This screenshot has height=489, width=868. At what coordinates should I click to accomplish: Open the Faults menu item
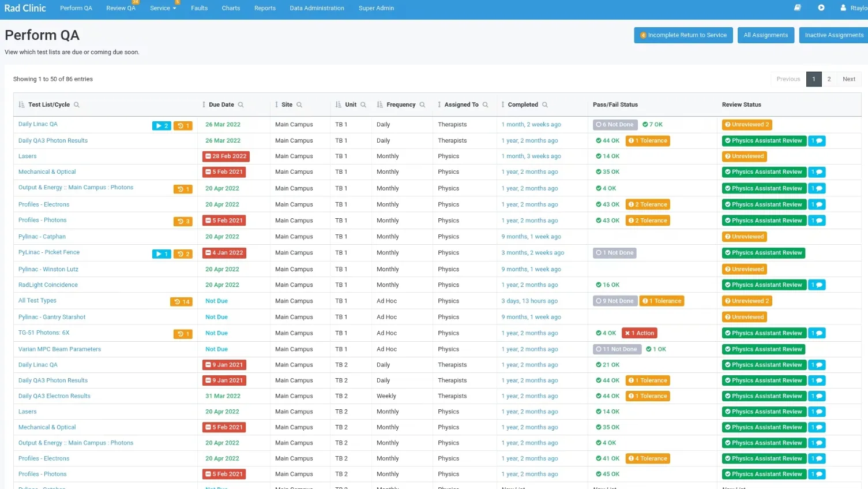pyautogui.click(x=200, y=8)
